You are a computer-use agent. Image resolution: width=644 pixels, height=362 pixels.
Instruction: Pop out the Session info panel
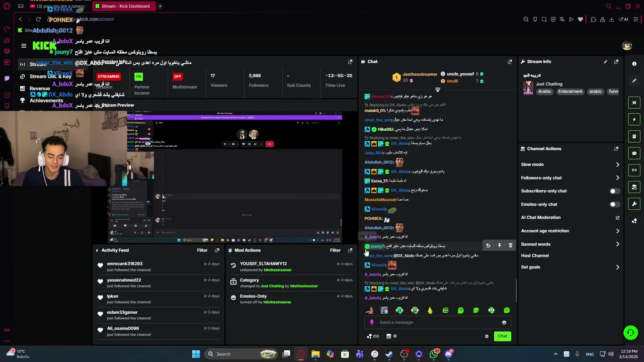click(x=350, y=62)
